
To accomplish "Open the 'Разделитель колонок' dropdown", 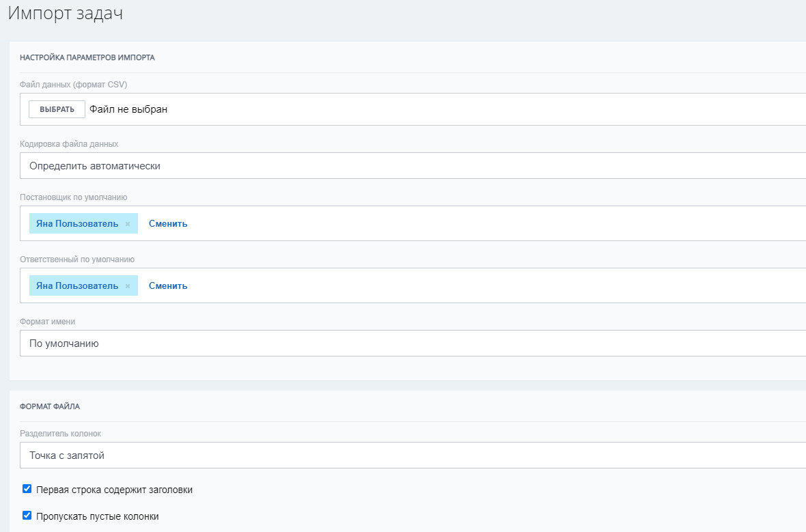I will (410, 456).
